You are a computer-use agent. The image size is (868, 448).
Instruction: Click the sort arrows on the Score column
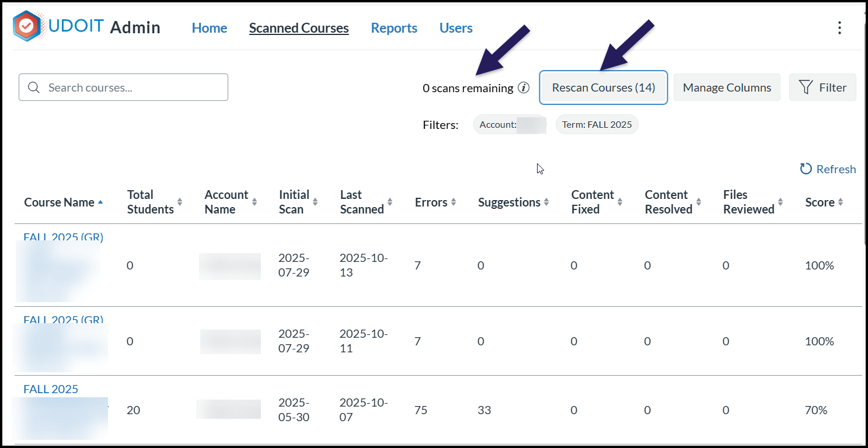tap(839, 202)
